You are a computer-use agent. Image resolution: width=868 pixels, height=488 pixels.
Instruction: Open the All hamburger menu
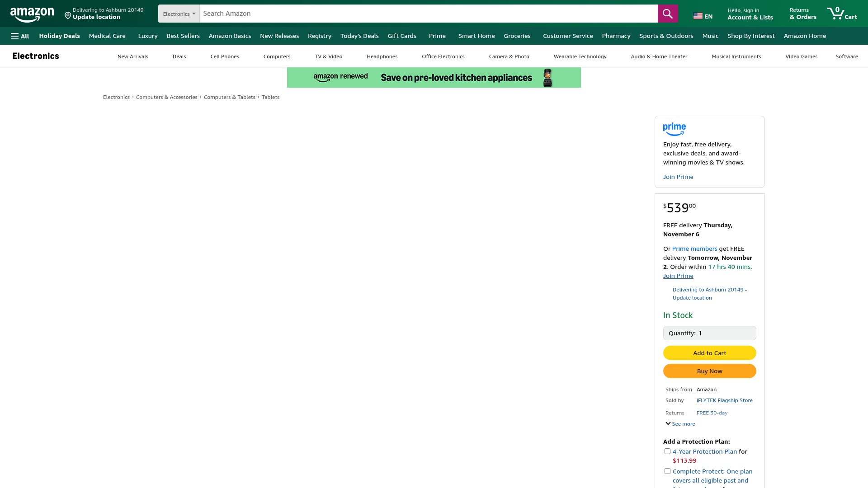pyautogui.click(x=20, y=36)
